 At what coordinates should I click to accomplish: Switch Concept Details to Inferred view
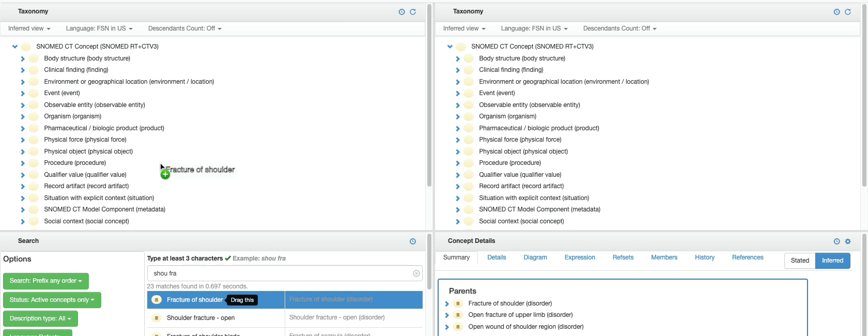tap(832, 261)
